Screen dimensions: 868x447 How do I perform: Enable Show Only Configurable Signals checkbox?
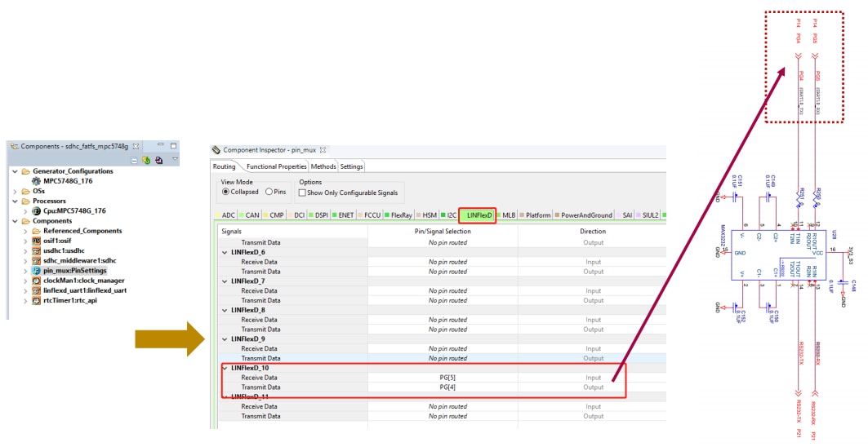point(303,193)
